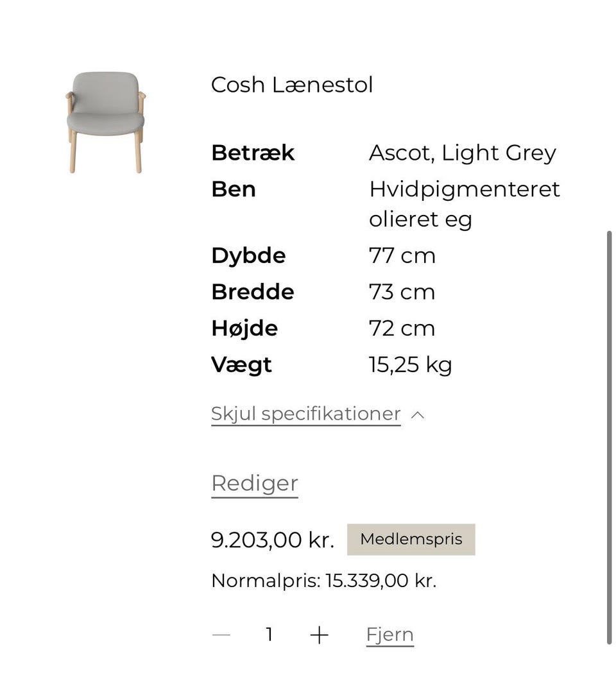Remove the item with Fjern
The height and width of the screenshot is (684, 616).
click(389, 635)
